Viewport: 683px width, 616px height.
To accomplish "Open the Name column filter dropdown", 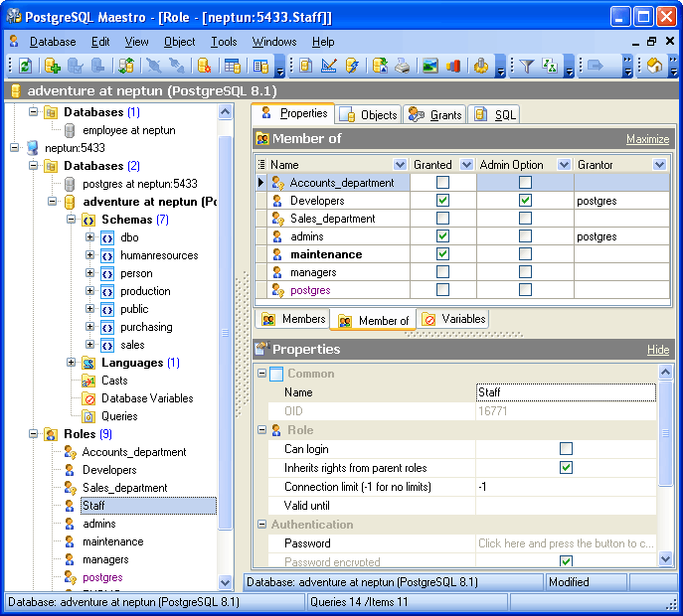I will click(400, 165).
